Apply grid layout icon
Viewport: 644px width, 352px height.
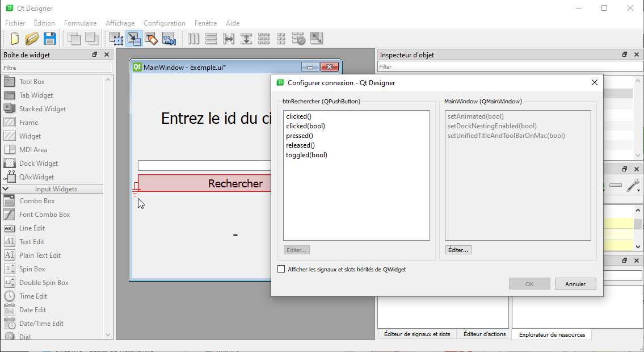[x=264, y=39]
